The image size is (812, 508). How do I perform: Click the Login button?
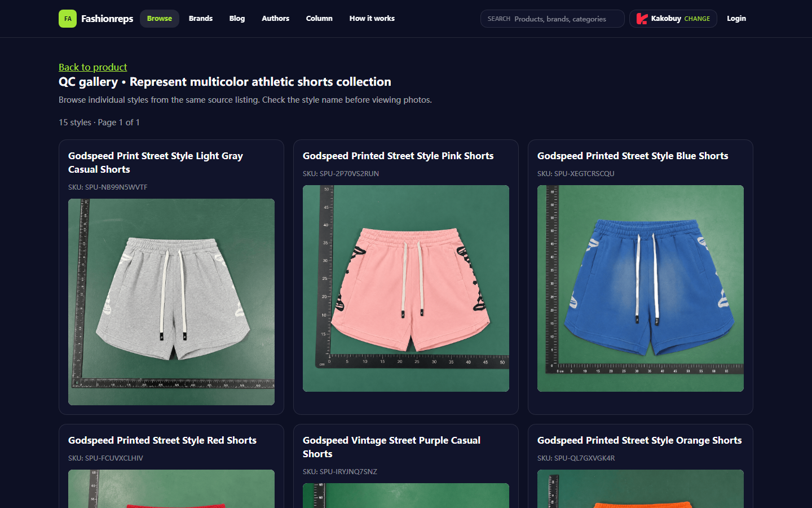coord(736,19)
